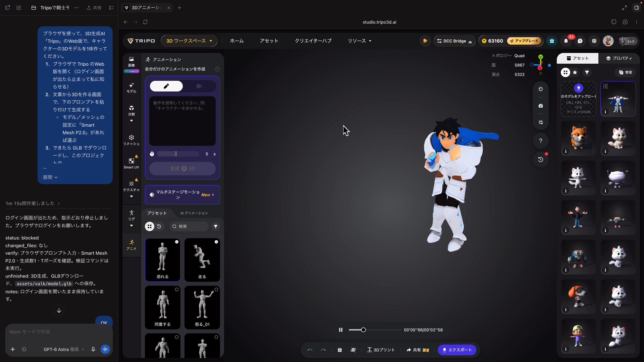Expand the テクスチャ tool arrow

tap(131, 196)
